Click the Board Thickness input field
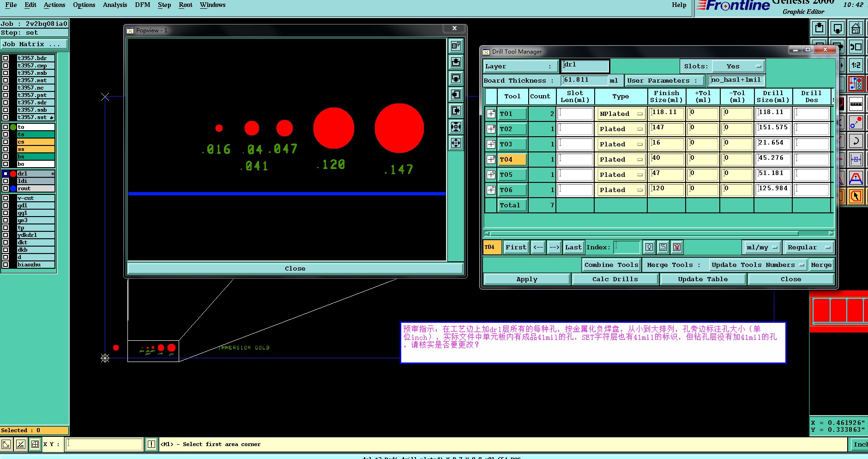This screenshot has width=868, height=459. point(585,80)
